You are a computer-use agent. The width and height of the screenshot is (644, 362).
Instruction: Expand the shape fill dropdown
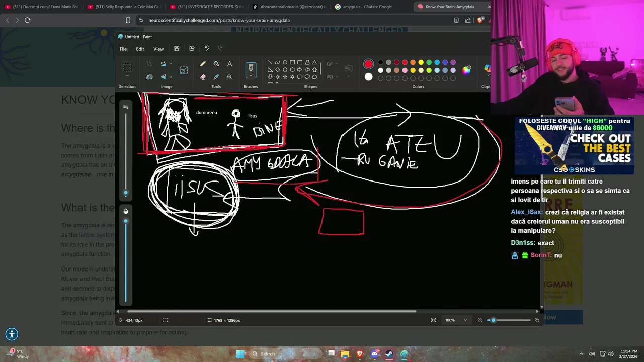pyautogui.click(x=337, y=77)
